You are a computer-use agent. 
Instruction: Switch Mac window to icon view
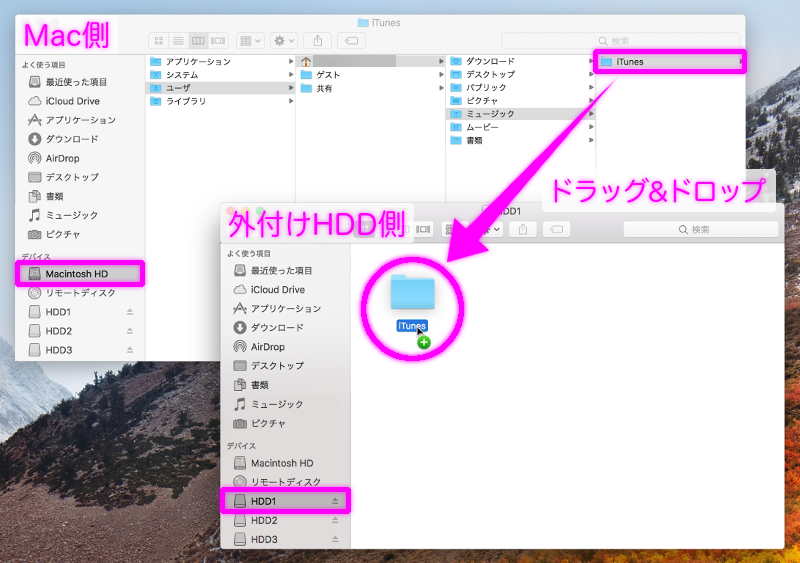[x=159, y=40]
